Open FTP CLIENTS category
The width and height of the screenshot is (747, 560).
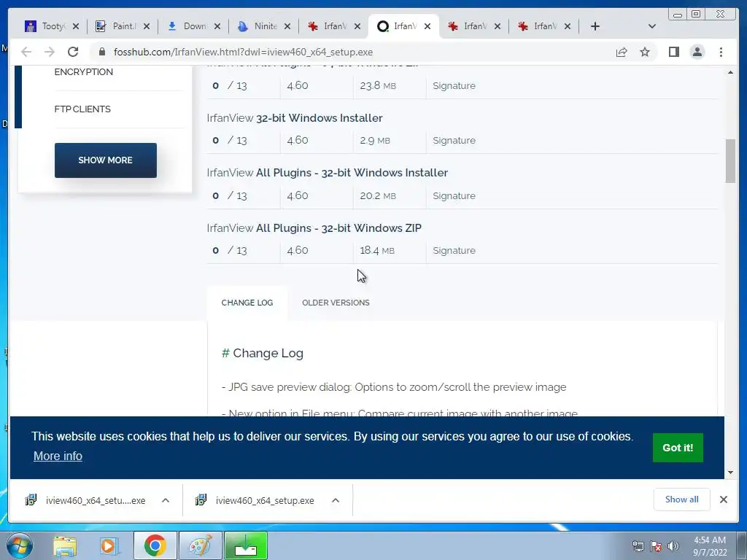(x=82, y=109)
